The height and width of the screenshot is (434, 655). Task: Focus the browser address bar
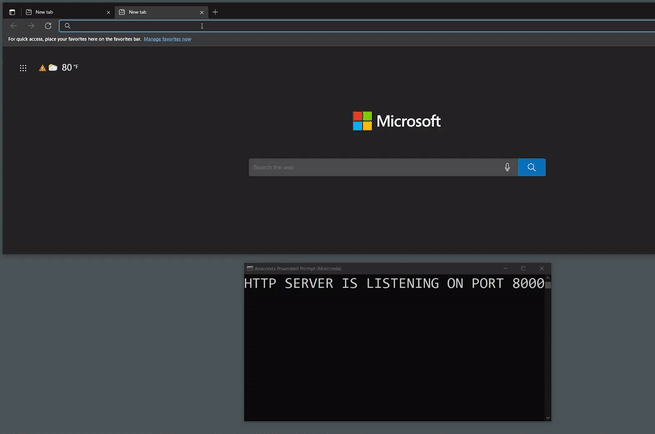[x=357, y=26]
